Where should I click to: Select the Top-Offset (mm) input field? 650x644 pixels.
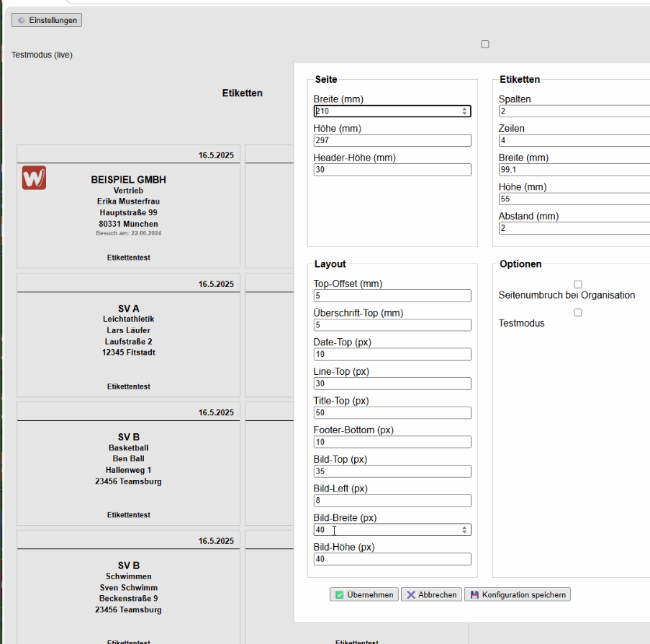[x=392, y=296]
